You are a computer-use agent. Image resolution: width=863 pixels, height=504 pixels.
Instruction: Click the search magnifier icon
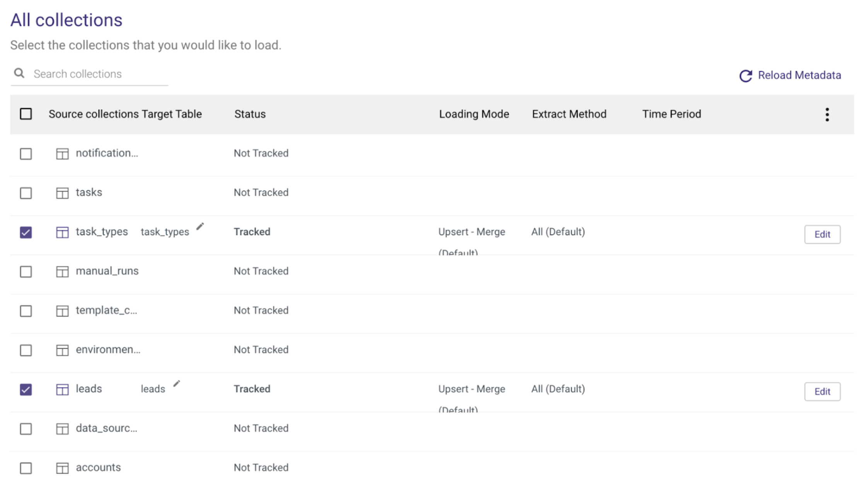pyautogui.click(x=19, y=73)
